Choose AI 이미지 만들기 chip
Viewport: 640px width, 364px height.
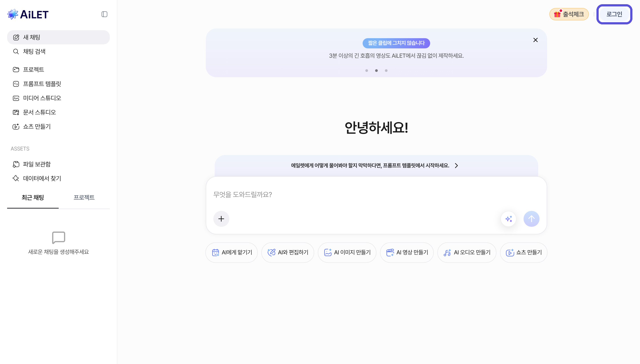coord(347,253)
